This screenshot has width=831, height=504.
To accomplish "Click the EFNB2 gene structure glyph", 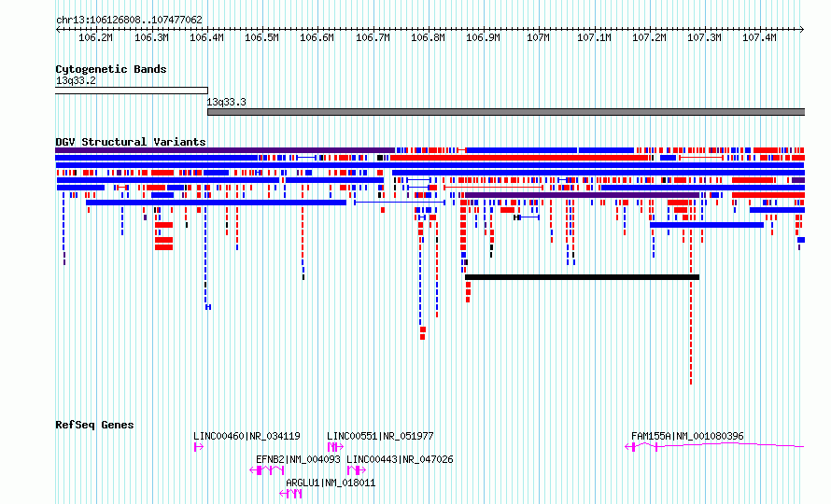I will [x=267, y=470].
